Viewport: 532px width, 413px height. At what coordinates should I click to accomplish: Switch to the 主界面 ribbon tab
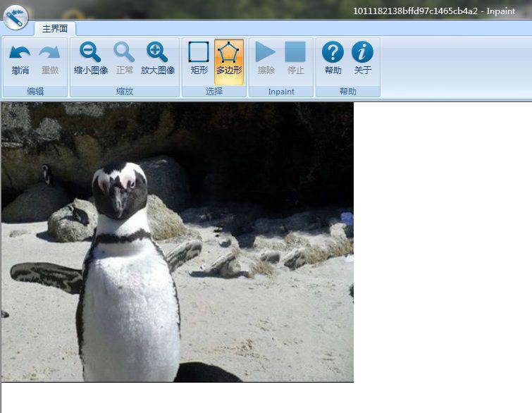tap(55, 28)
